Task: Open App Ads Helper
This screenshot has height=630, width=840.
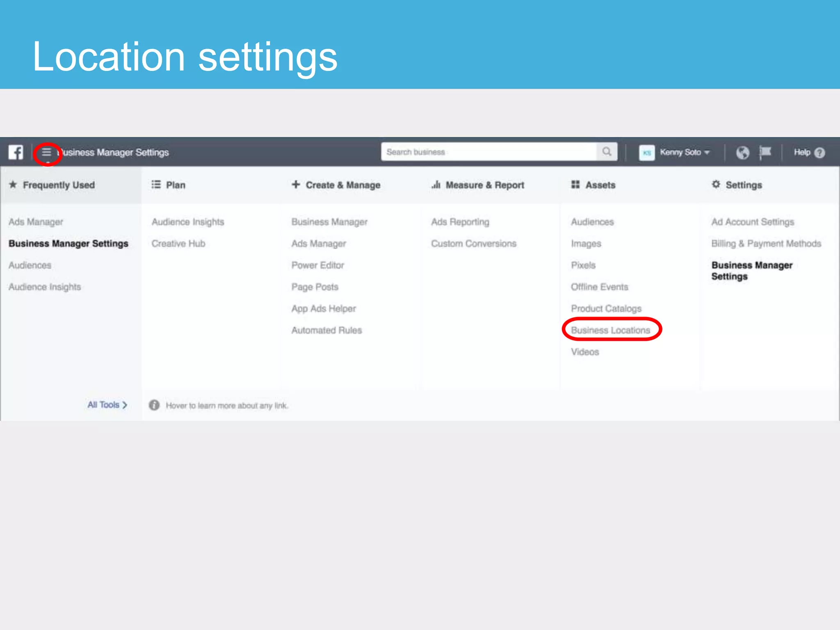Action: (324, 308)
